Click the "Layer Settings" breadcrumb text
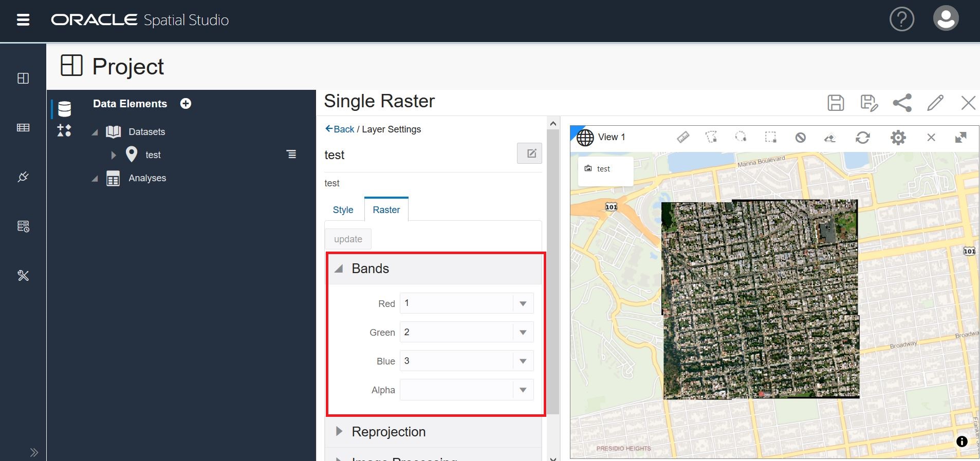980x461 pixels. click(x=392, y=129)
